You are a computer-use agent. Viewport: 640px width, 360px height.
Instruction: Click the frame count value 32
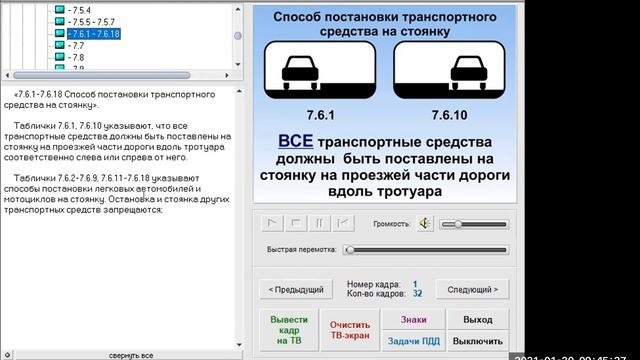[x=417, y=293]
